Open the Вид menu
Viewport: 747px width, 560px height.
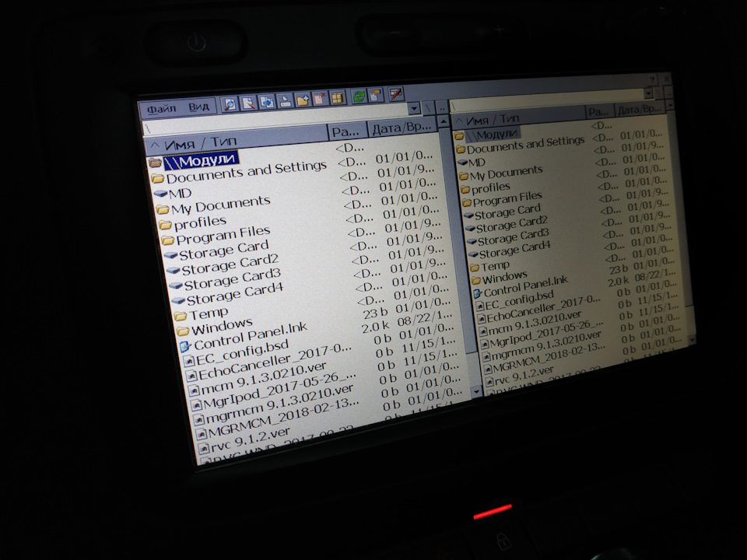[x=198, y=107]
